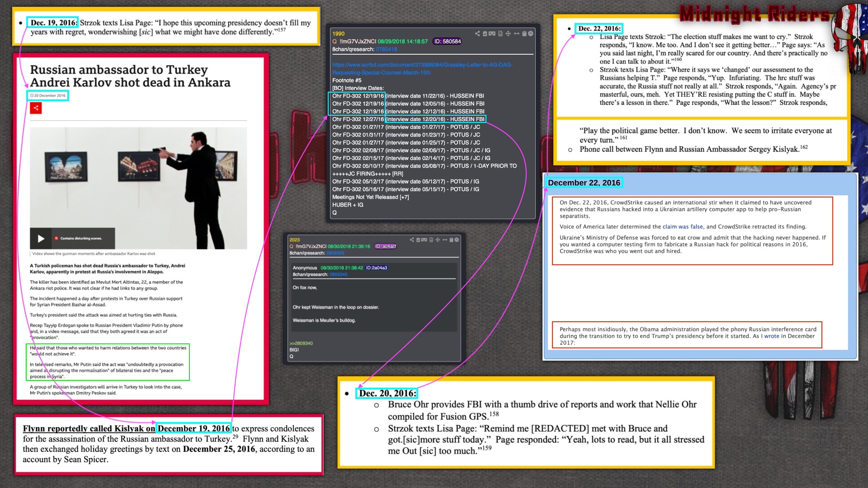Click the image file icon on post 1990
The width and height of the screenshot is (868, 488).
(500, 33)
